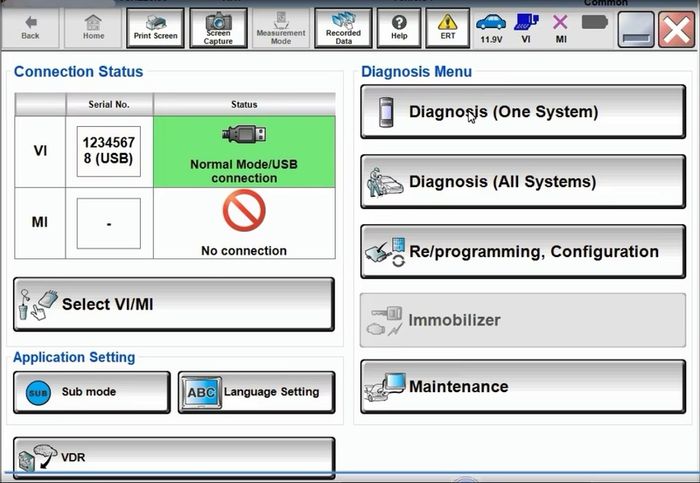Select Measurement Mode toolbar item
The image size is (700, 483).
click(x=281, y=28)
